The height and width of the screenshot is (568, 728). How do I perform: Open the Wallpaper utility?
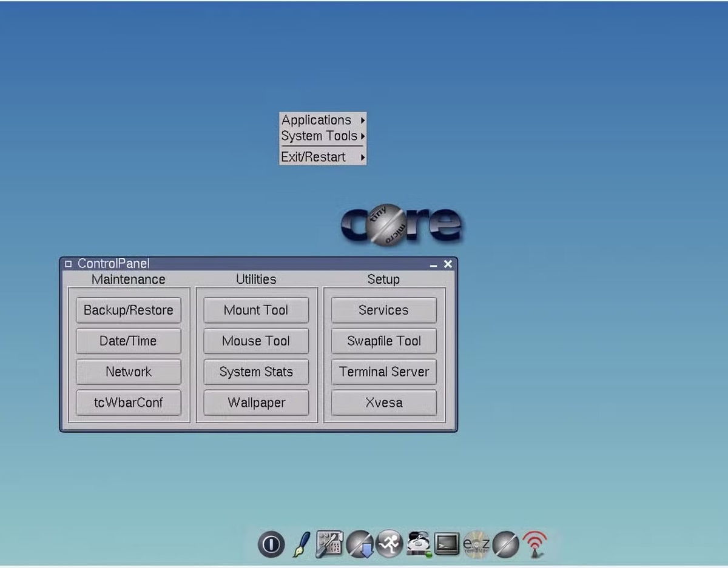click(256, 403)
